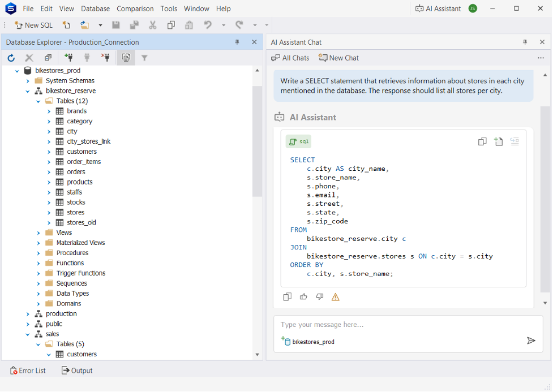Start a New Chat conversation

pyautogui.click(x=338, y=57)
